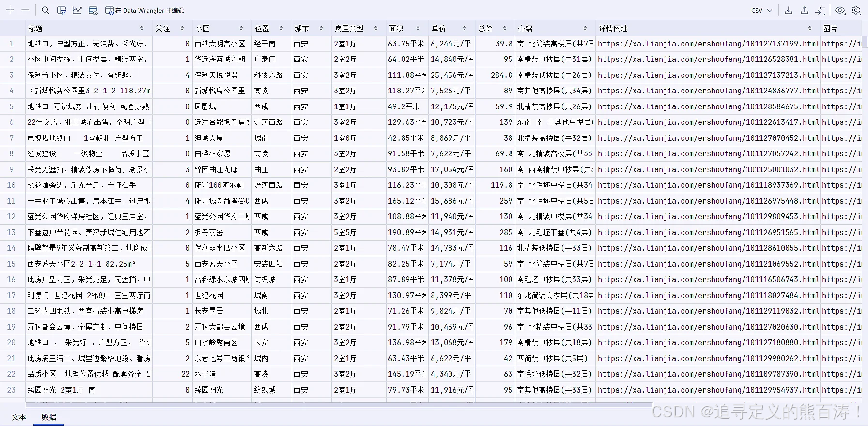Click '在 Data Wrangler 中编辑' button
The height and width of the screenshot is (426, 868).
[144, 10]
